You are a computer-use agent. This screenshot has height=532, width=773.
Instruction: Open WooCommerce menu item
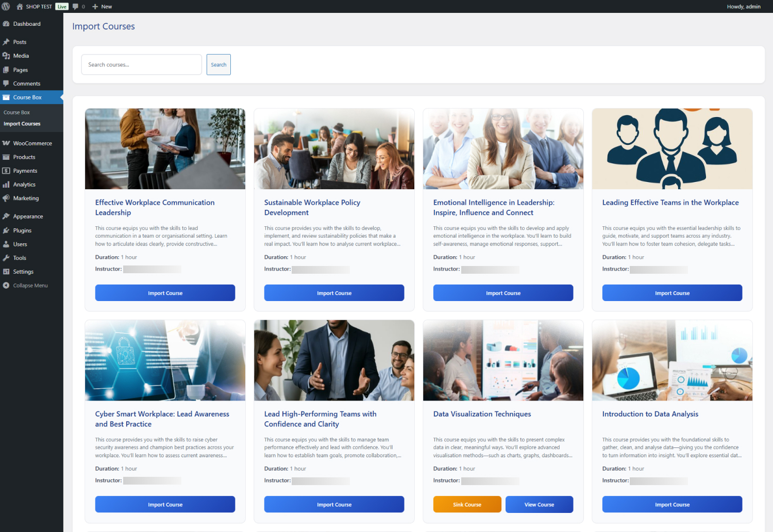[31, 143]
